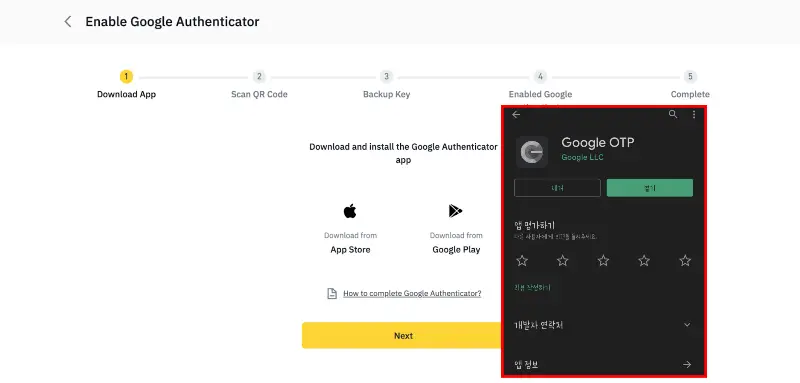The image size is (800, 383).
Task: Select step 4 Enabled Google
Action: [x=540, y=85]
